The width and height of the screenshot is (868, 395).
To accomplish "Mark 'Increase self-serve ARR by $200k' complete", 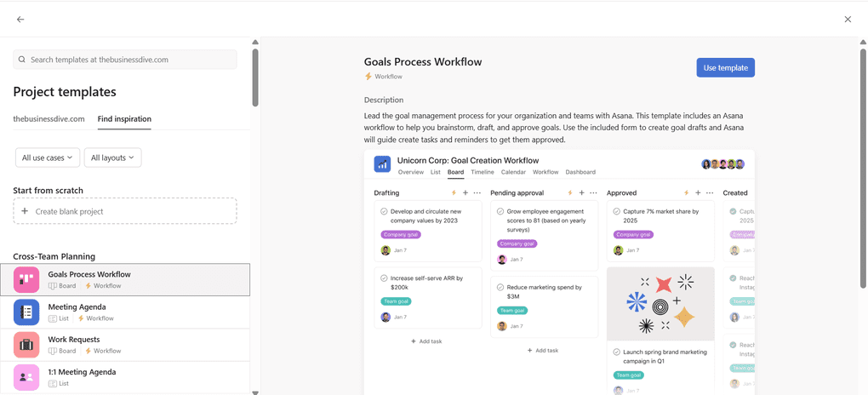I will (x=384, y=278).
